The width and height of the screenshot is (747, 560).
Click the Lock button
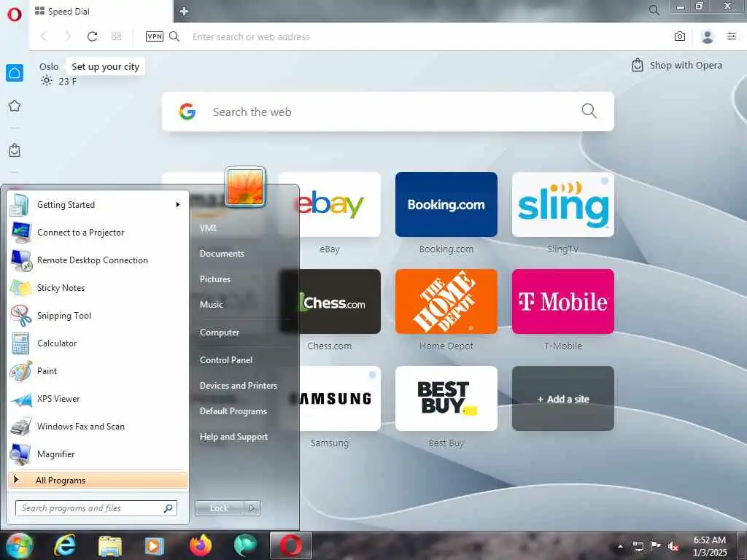(x=219, y=508)
